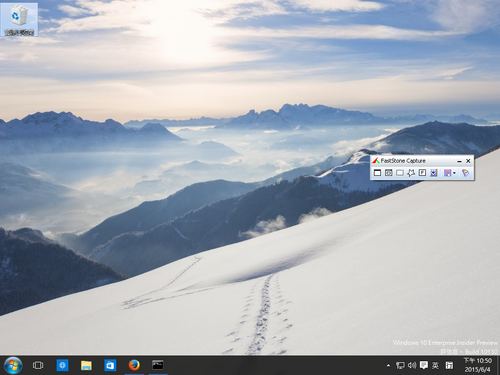
Task: Switch input language indicator 英
Action: tap(435, 366)
